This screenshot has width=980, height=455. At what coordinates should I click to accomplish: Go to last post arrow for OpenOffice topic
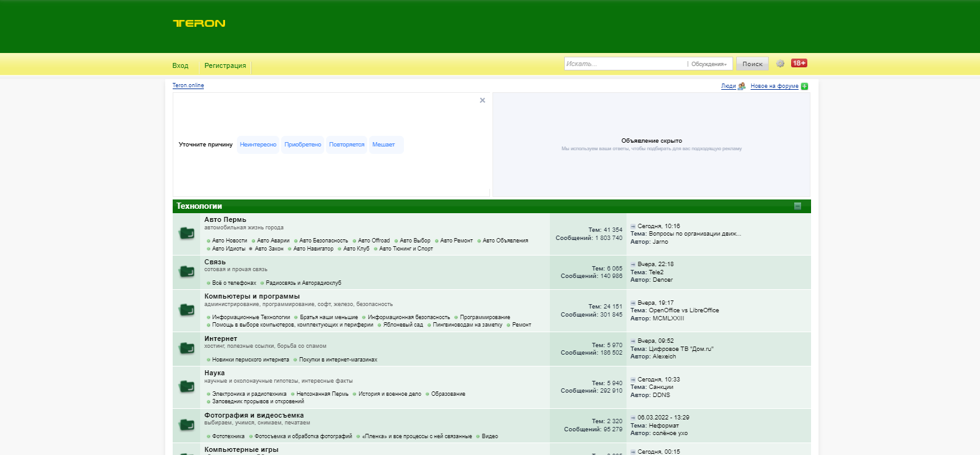click(x=633, y=303)
